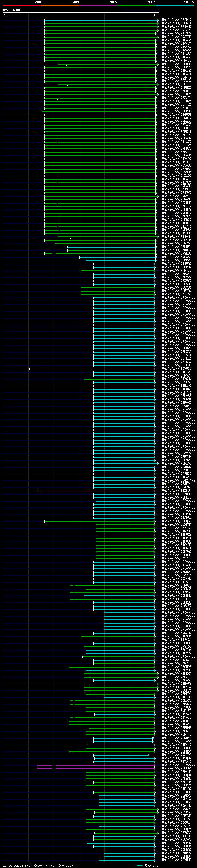197x868 pixels.
Task: Click hit label UniRef100_Q5R5F5
Action: click(177, 738)
